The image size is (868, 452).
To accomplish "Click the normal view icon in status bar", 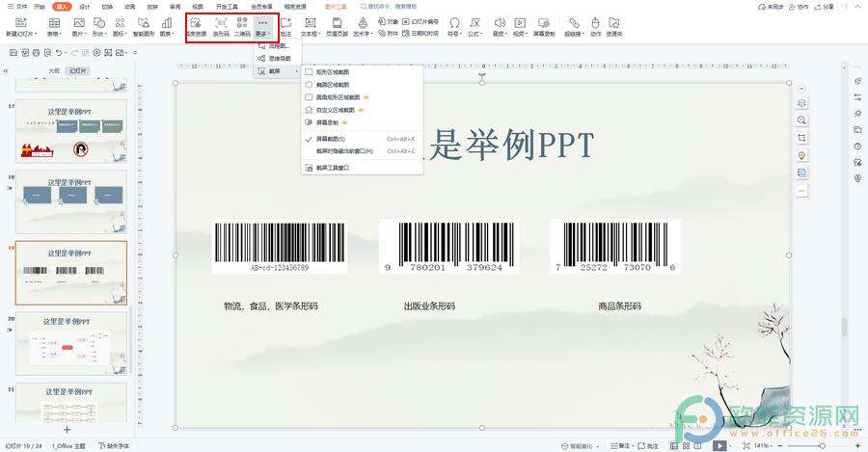I will tap(674, 445).
